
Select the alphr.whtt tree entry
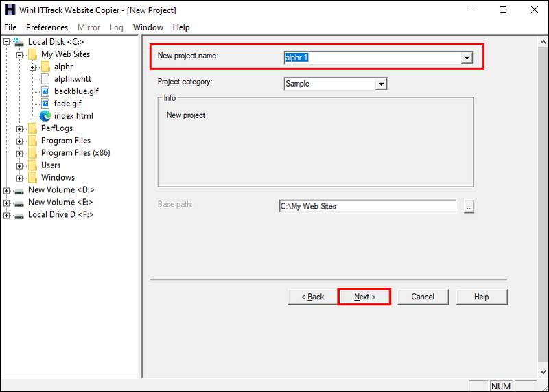[x=73, y=79]
